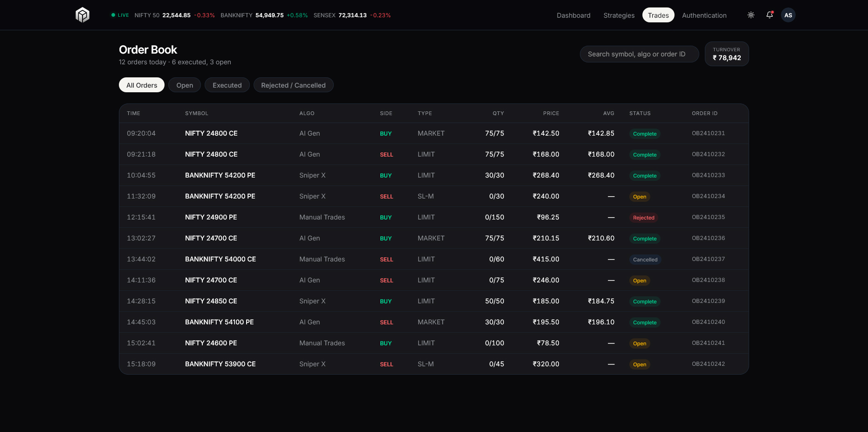Click the STATUS column header

[x=640, y=113]
